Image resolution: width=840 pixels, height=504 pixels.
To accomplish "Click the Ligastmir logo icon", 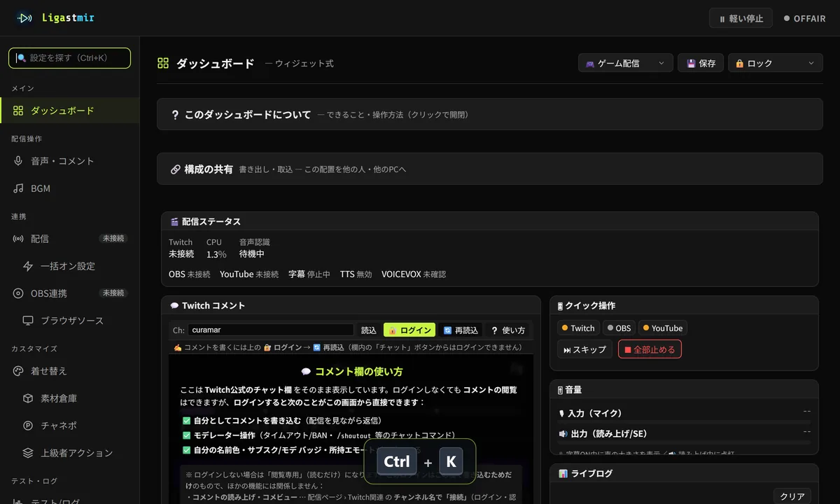I will 24,18.
